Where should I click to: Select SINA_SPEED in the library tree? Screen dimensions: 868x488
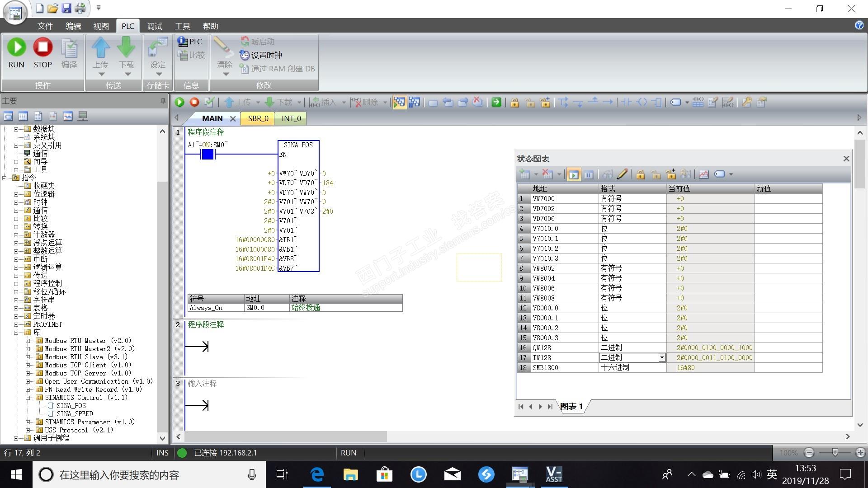coord(75,414)
